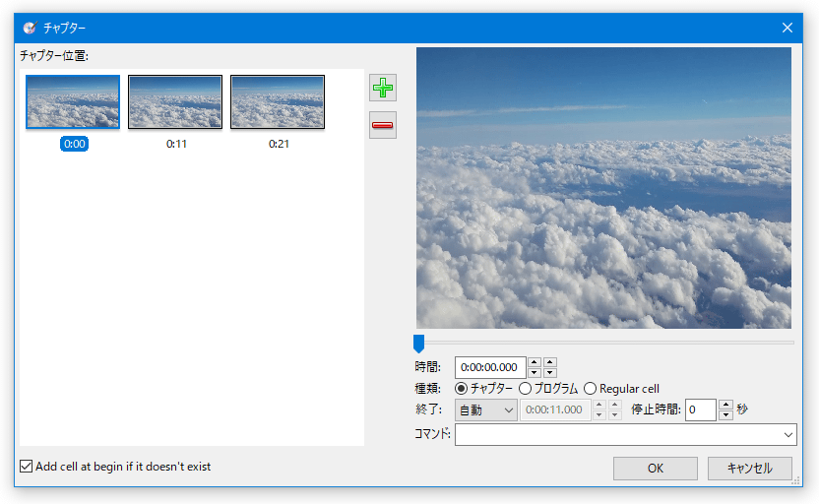Click the 0:11 chapter time label
Image resolution: width=819 pixels, height=504 pixels.
[176, 144]
